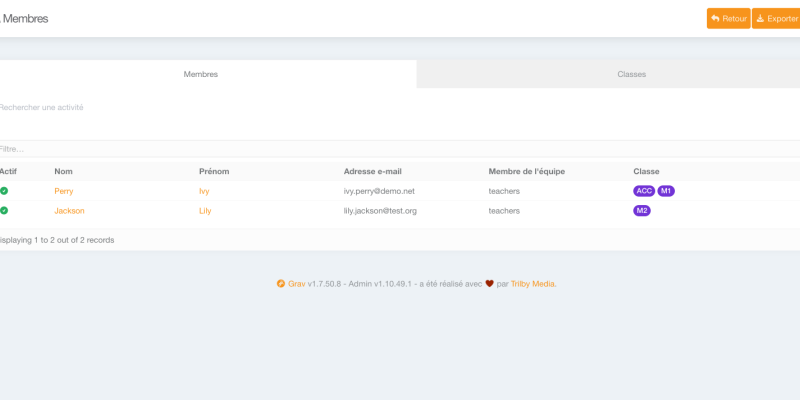The image size is (800, 400).
Task: Click teachers cell in Jackson row
Action: pyautogui.click(x=504, y=211)
